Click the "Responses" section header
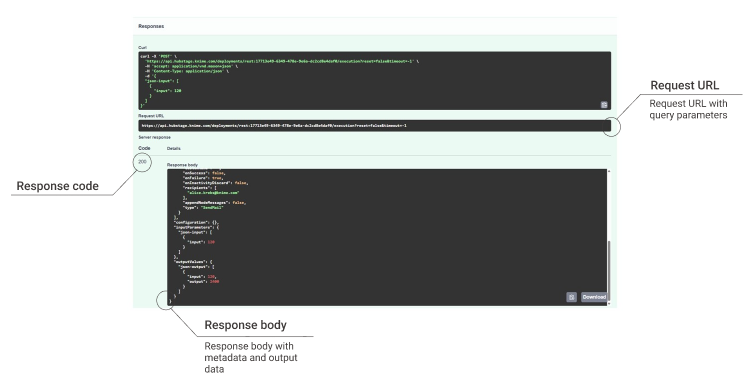Image resolution: width=750 pixels, height=381 pixels. pos(151,26)
